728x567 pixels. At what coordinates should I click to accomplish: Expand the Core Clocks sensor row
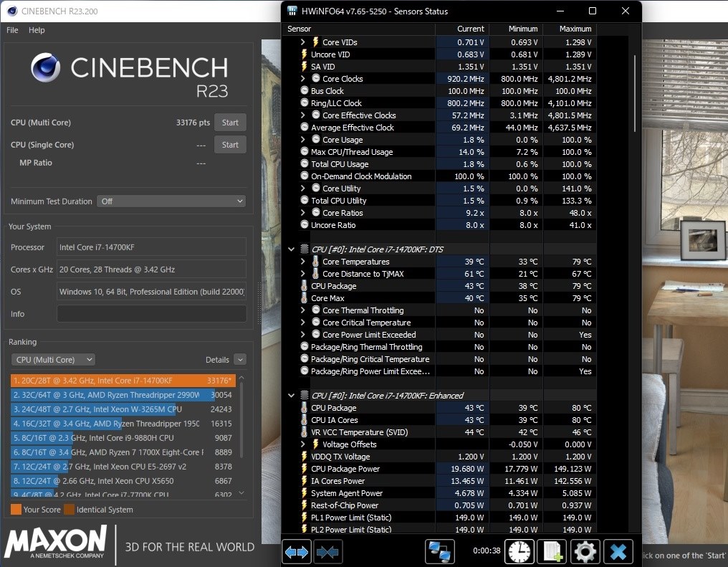pos(302,78)
